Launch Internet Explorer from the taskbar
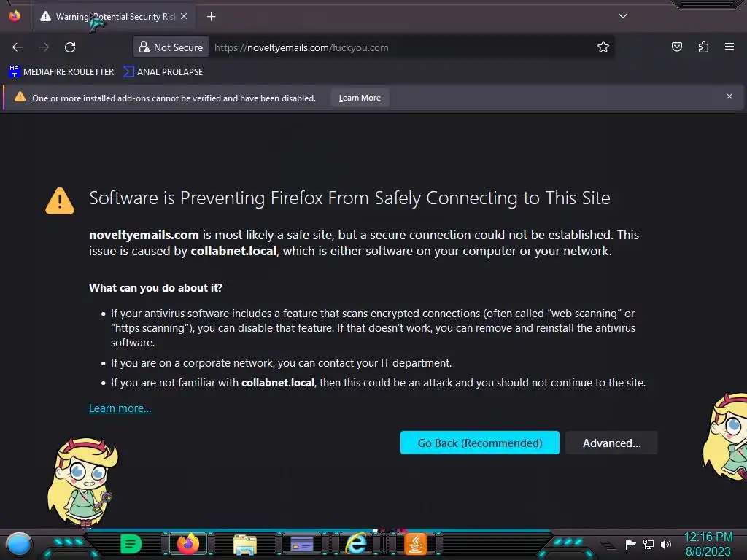Image resolution: width=747 pixels, height=560 pixels. coord(356,544)
